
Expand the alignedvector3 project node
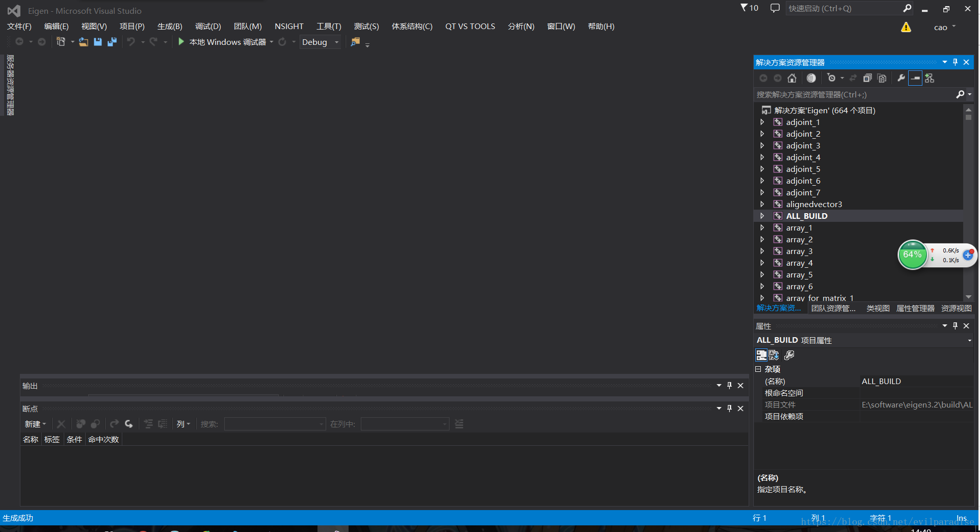[x=762, y=204]
